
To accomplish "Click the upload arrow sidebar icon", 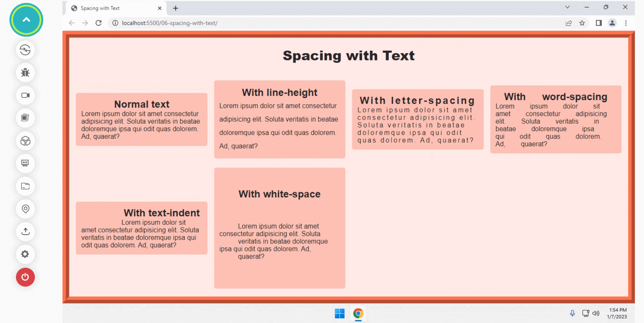I will tap(25, 231).
